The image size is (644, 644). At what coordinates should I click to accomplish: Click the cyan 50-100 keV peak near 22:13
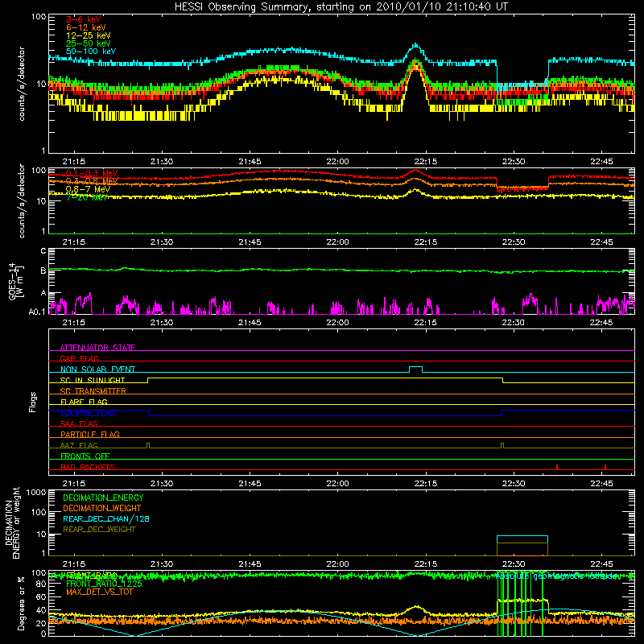[x=415, y=44]
